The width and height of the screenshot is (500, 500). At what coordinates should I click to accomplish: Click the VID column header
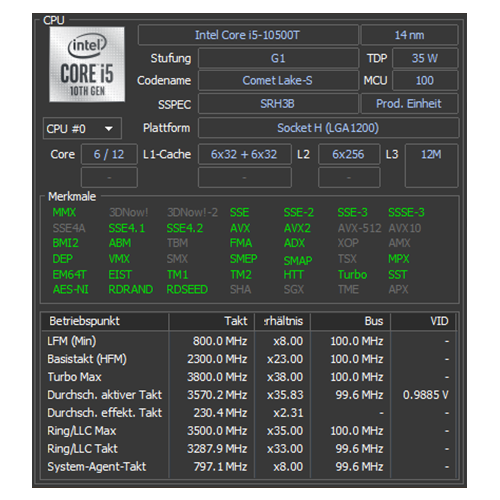click(x=423, y=321)
